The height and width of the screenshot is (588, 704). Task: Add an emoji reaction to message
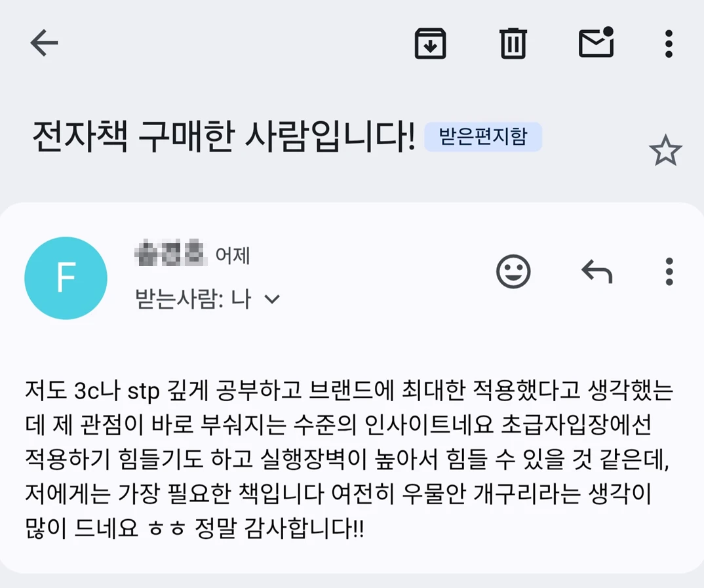click(x=513, y=271)
